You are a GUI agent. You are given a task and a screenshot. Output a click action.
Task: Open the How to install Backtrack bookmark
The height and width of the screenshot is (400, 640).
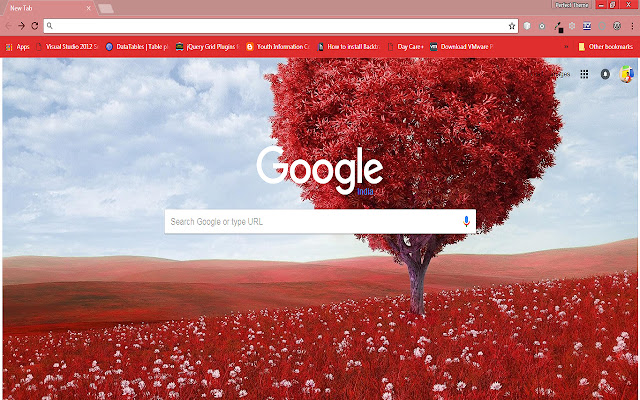pyautogui.click(x=348, y=47)
